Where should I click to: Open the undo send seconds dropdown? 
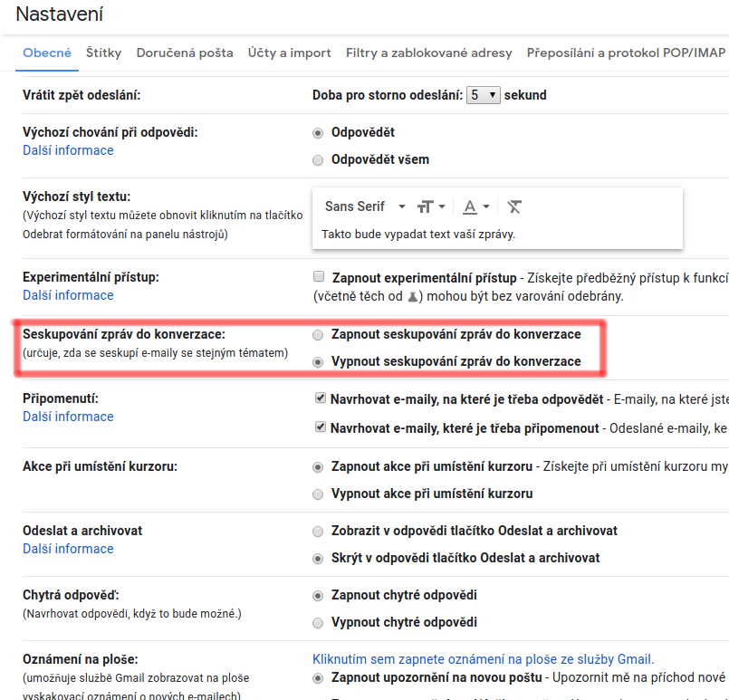click(483, 95)
